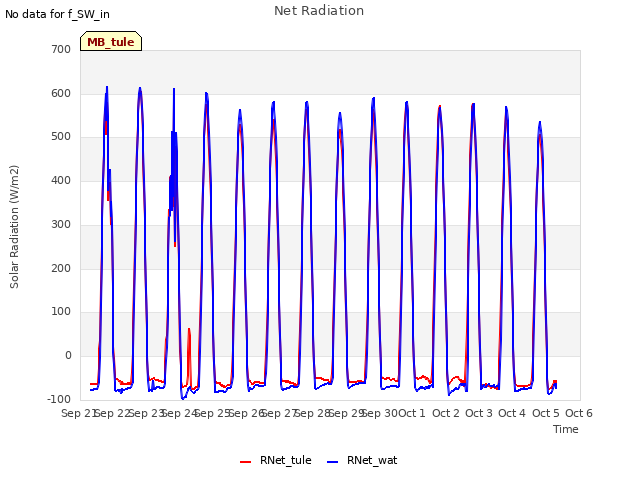Click the 200 y-axis tick label

(61, 269)
